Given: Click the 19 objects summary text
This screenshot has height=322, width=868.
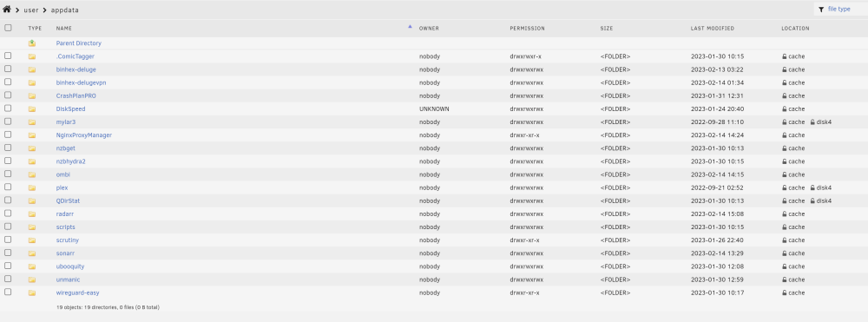Looking at the screenshot, I should (108, 307).
